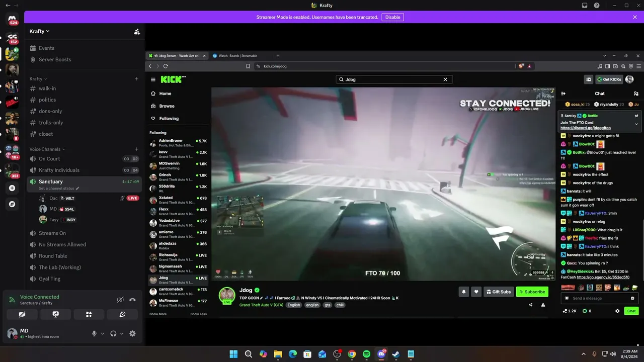Screen dimensions: 644x362
Task: Click the Send a message chat field
Action: (x=599, y=298)
